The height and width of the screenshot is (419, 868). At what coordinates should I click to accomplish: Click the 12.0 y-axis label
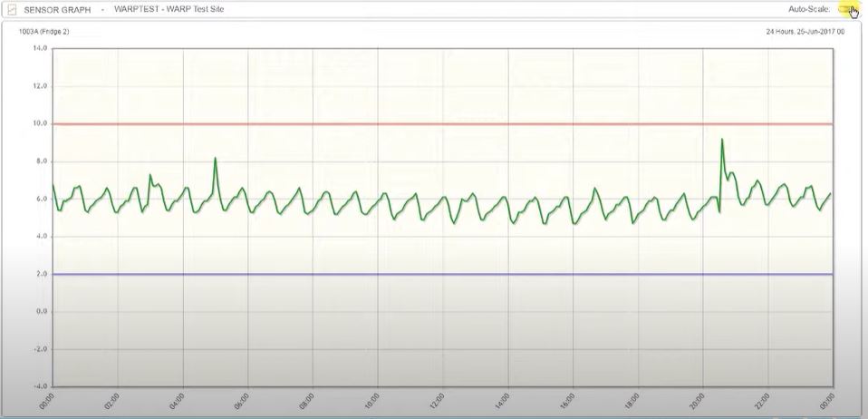pyautogui.click(x=40, y=86)
